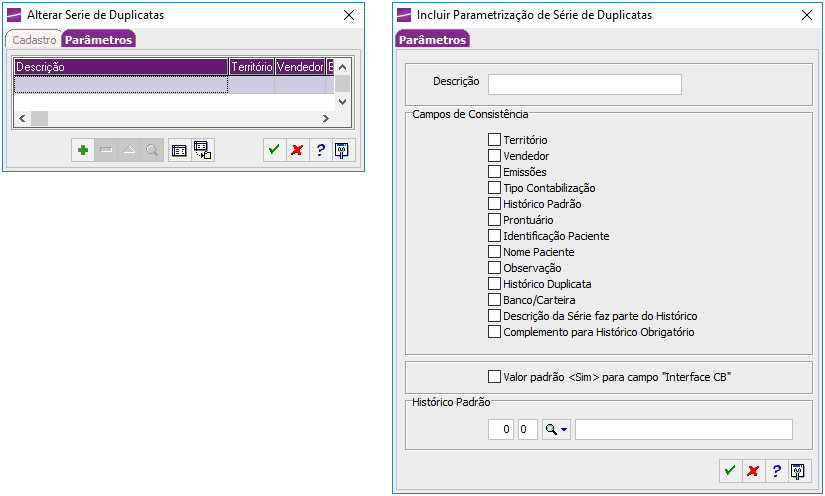The width and height of the screenshot is (825, 496).
Task: Confirm with green checkmark in Alterar Serie window
Action: tap(273, 150)
